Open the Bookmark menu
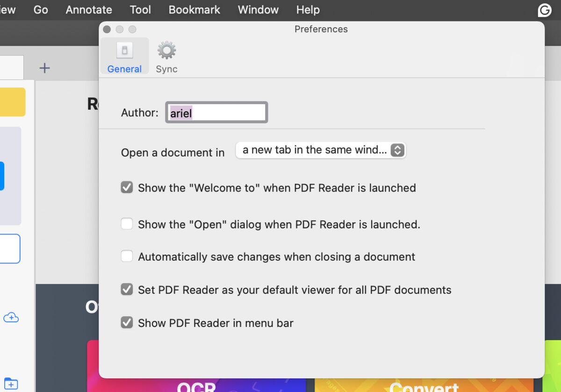Viewport: 561px width, 392px height. point(194,10)
